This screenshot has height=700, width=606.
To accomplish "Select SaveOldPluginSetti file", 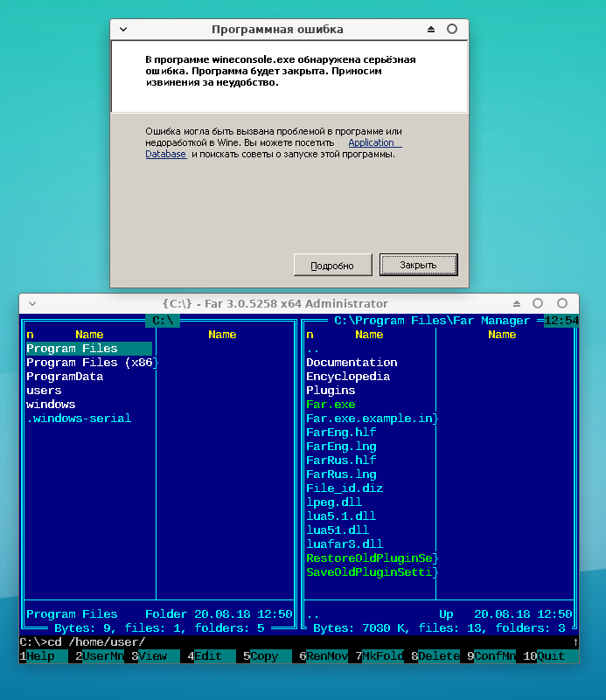I will point(372,572).
